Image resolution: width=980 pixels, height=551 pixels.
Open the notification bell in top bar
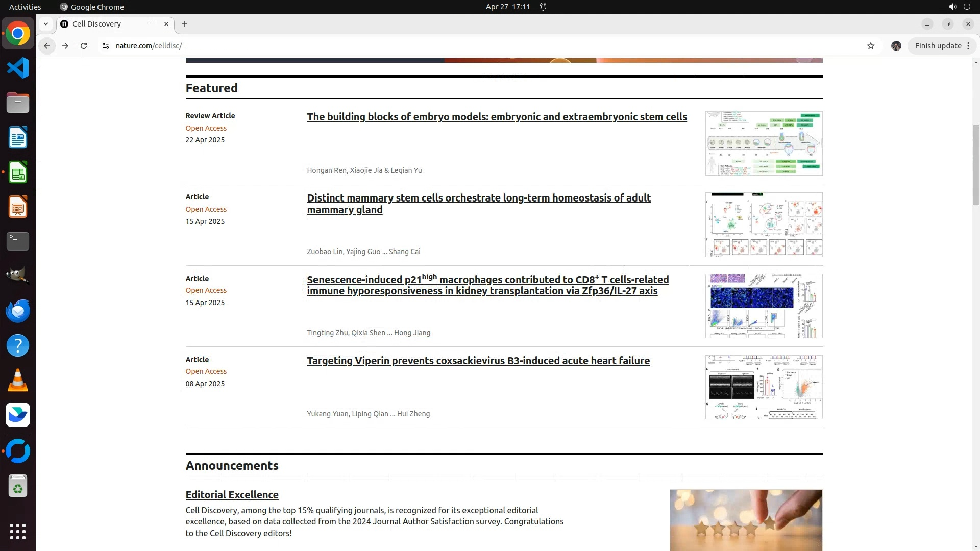click(x=543, y=7)
